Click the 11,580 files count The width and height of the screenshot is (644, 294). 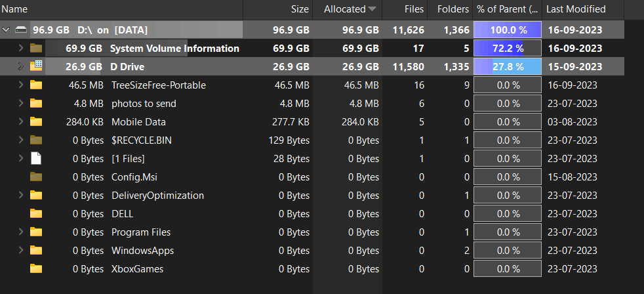point(408,67)
